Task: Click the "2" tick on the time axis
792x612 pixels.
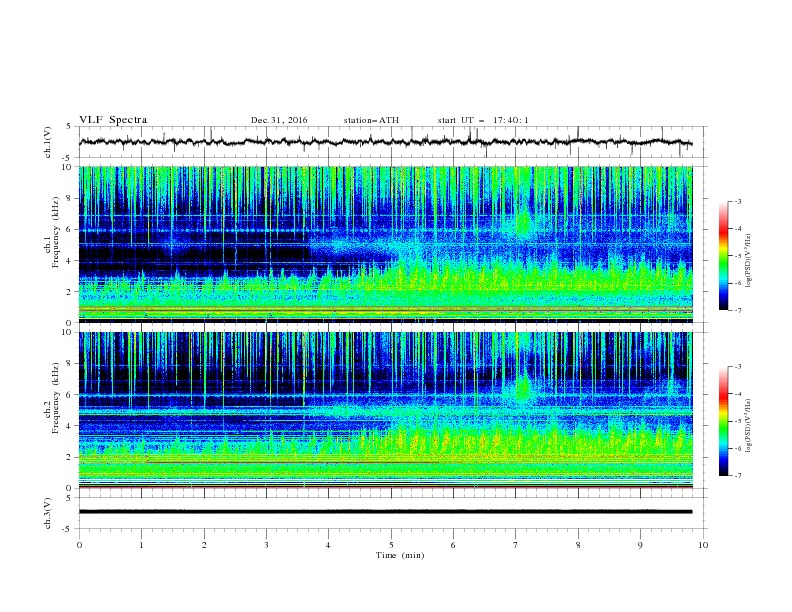Action: tap(204, 545)
